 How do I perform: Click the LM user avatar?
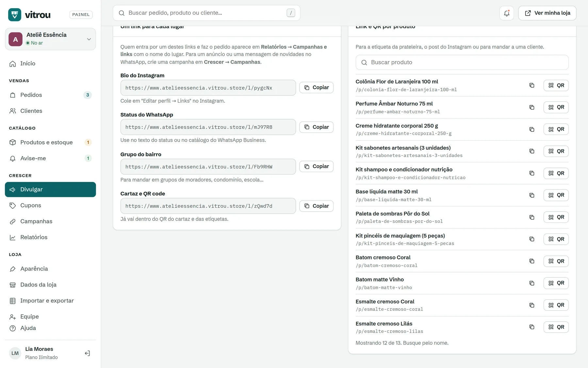point(15,353)
